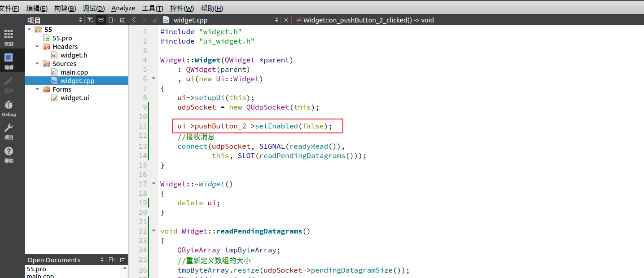Open the 文件(F) menu
Viewport: 644px width, 278px height.
(9, 8)
